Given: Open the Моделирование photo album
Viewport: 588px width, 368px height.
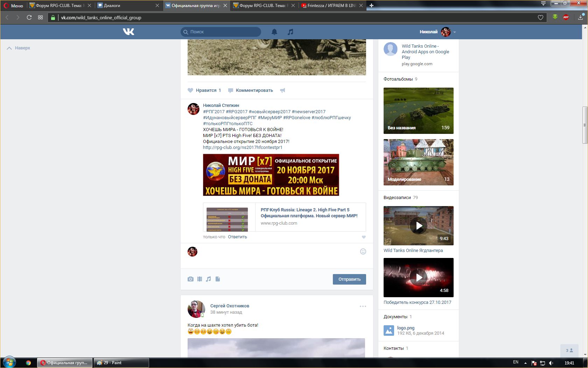Looking at the screenshot, I should [419, 162].
